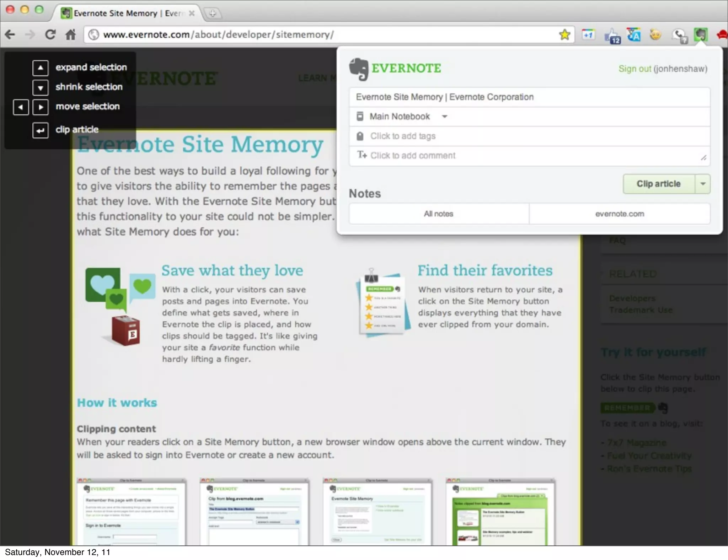
Task: Open the dimmed Trademark Use link
Action: (x=641, y=310)
